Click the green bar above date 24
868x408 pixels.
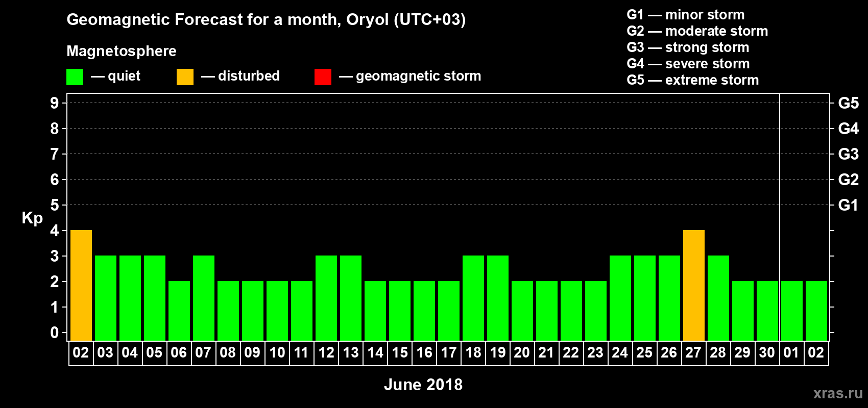pos(620,298)
